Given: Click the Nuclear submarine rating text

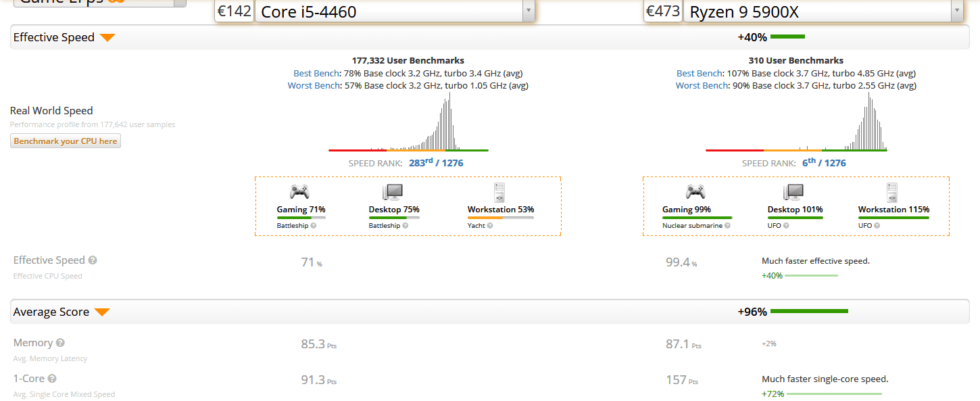Looking at the screenshot, I should 692,225.
